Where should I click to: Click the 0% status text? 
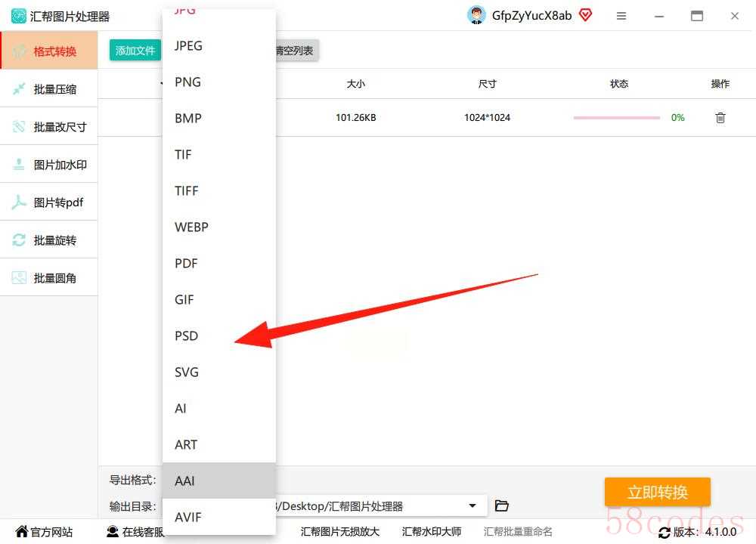tap(677, 118)
